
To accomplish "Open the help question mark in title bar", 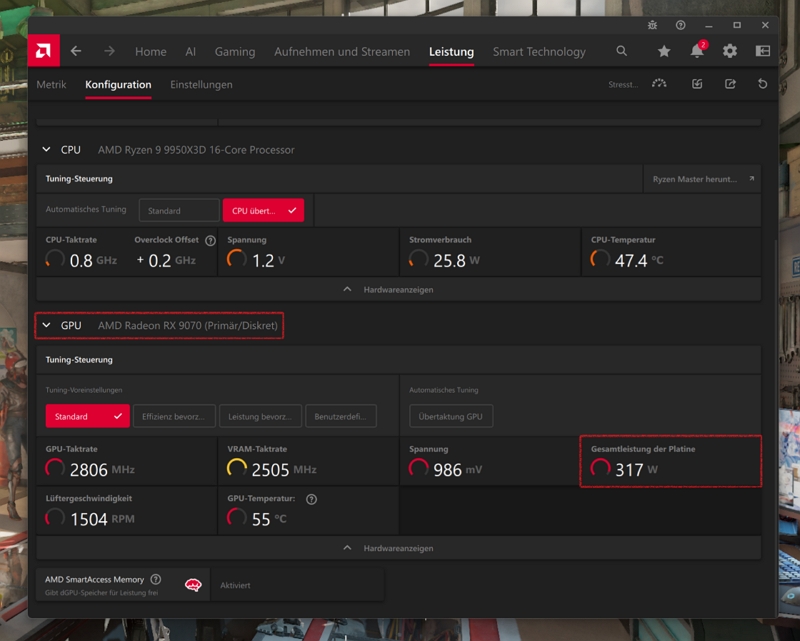I will click(681, 25).
